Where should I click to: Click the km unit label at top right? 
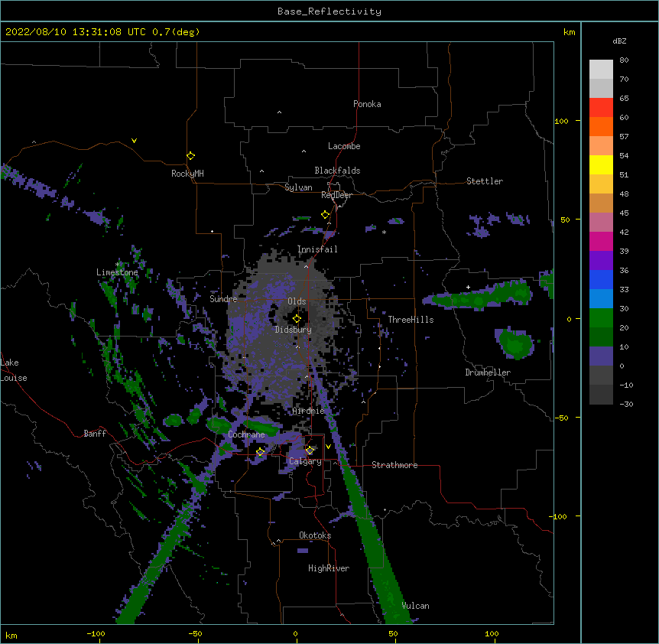pos(570,32)
